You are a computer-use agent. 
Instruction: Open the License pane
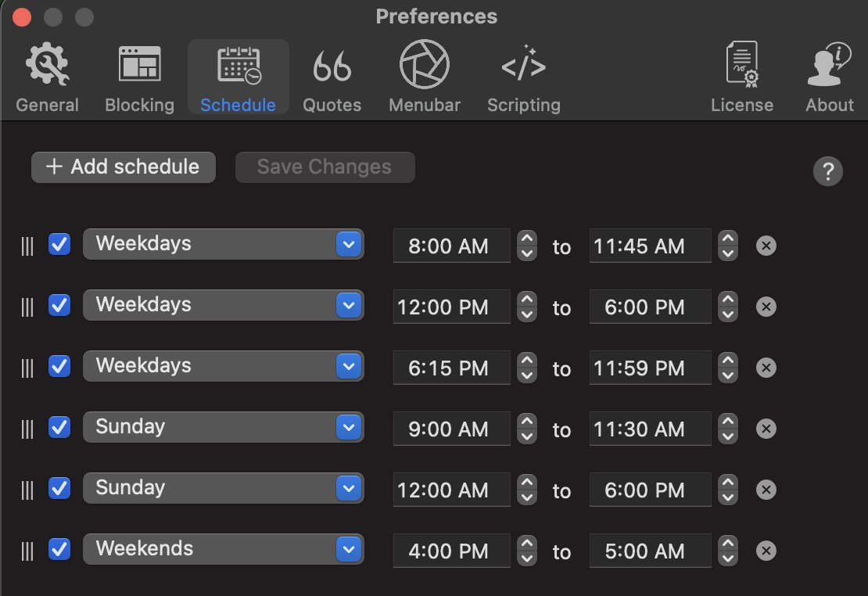click(742, 77)
